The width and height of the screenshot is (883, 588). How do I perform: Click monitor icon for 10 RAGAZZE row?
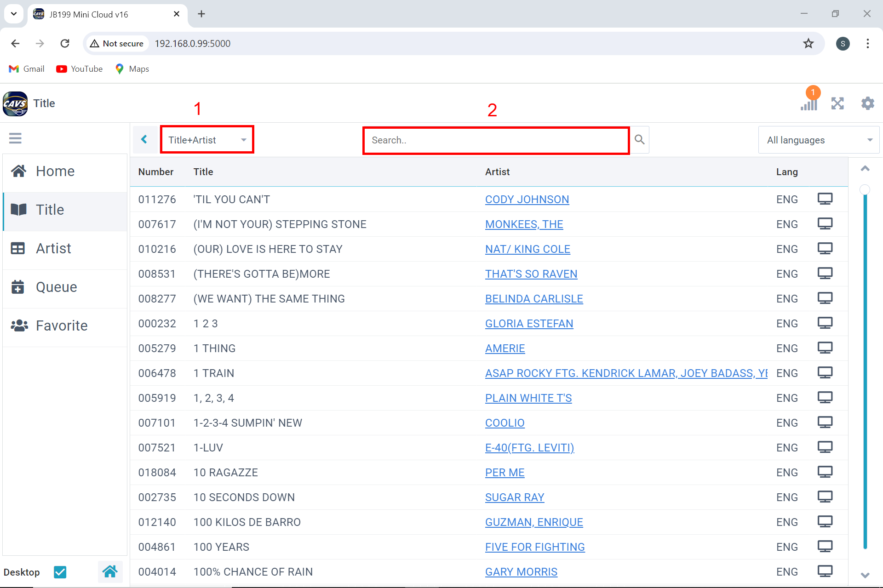coord(825,472)
